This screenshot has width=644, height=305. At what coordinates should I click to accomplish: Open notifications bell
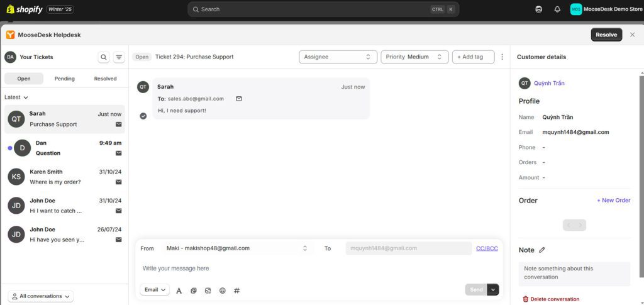pos(557,9)
